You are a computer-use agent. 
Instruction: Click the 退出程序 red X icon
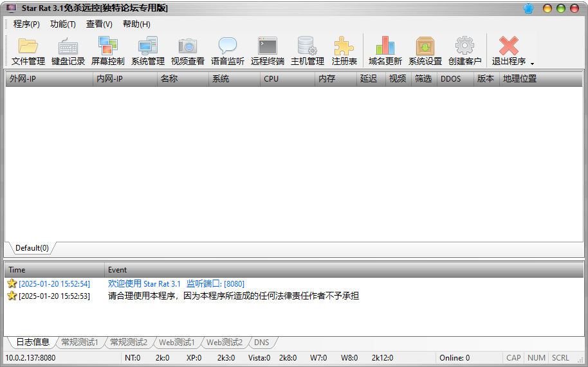pyautogui.click(x=508, y=51)
